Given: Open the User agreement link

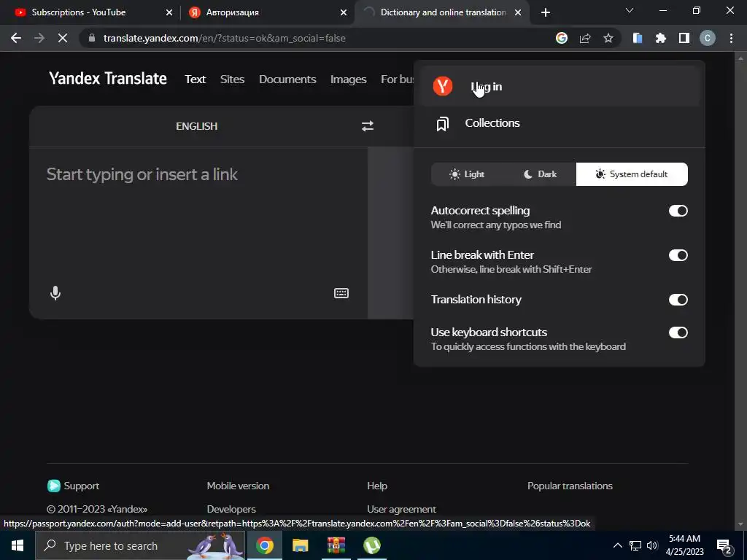Looking at the screenshot, I should click(x=401, y=509).
